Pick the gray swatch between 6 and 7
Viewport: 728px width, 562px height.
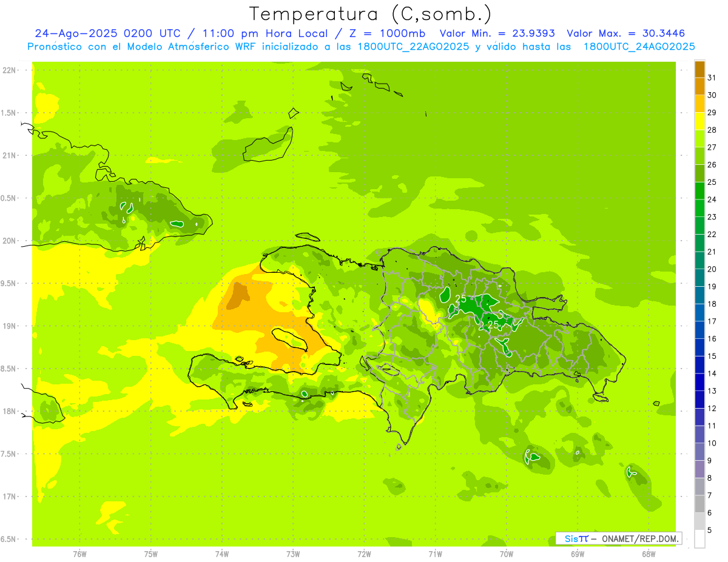point(700,504)
